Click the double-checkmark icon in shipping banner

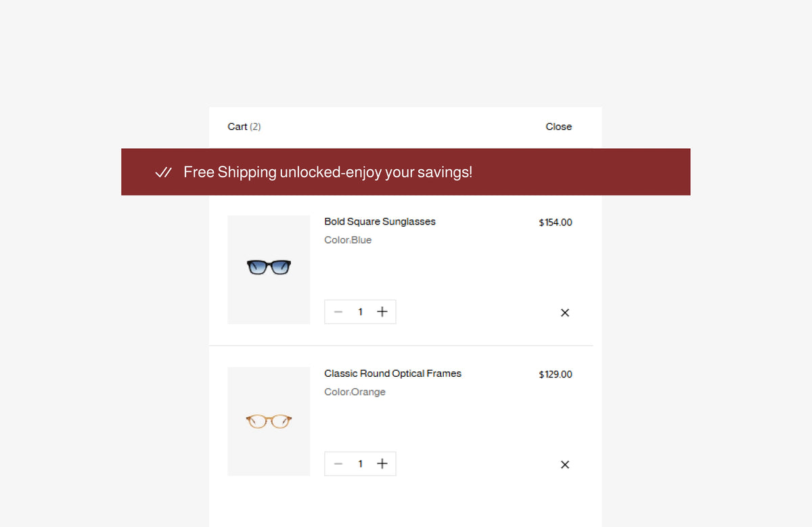point(164,173)
